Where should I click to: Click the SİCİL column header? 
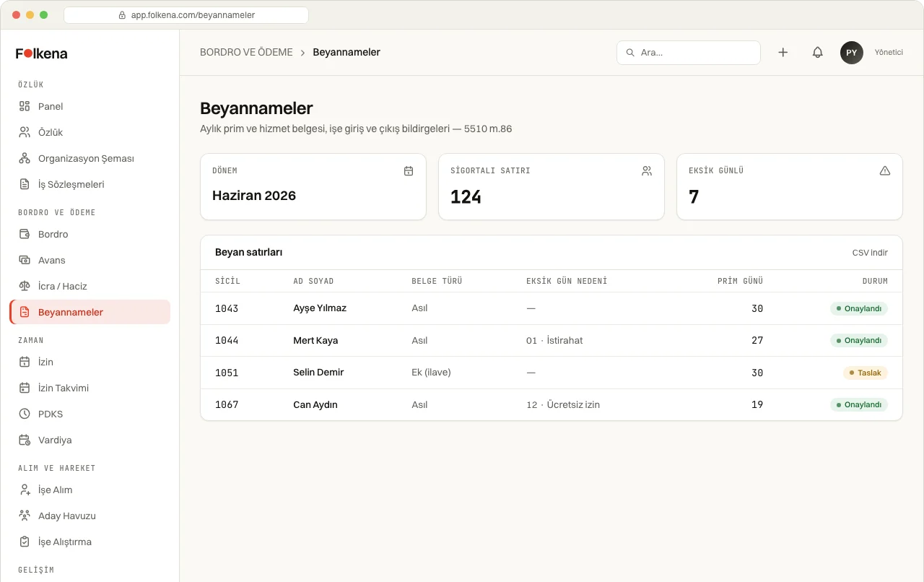[227, 281]
